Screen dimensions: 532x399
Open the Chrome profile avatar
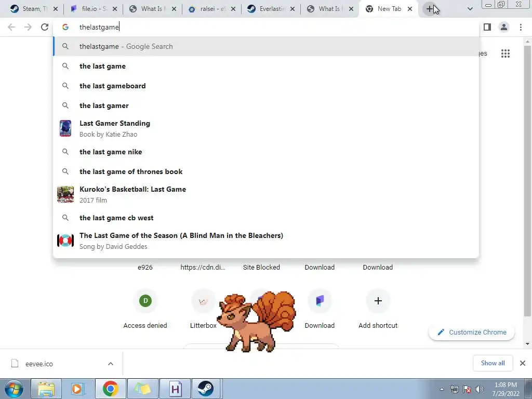tap(504, 27)
